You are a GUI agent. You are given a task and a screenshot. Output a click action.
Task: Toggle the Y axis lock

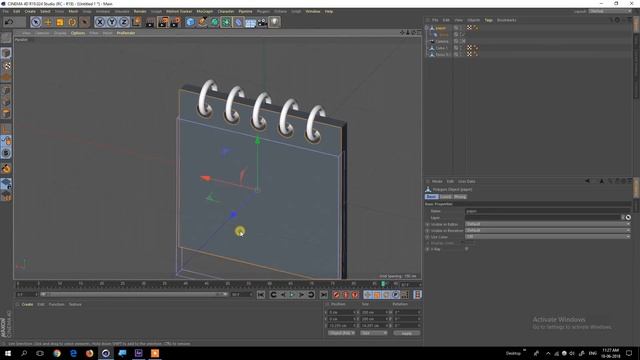pos(112,22)
